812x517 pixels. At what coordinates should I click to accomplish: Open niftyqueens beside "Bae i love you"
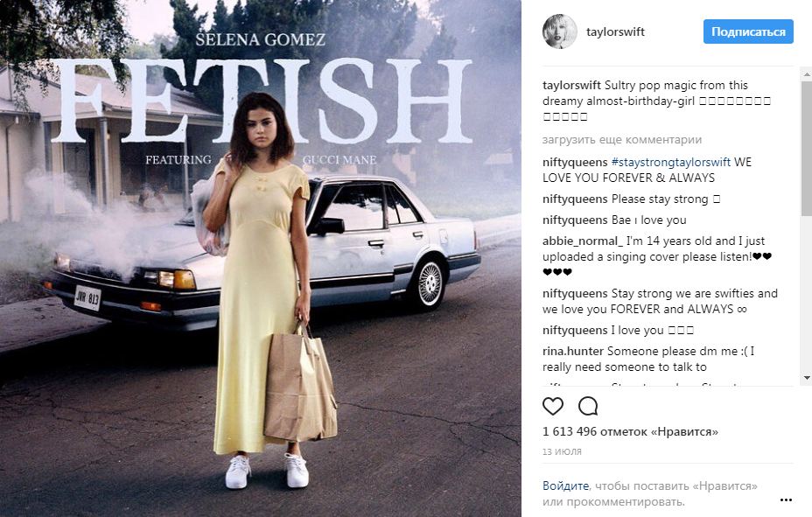pos(575,220)
